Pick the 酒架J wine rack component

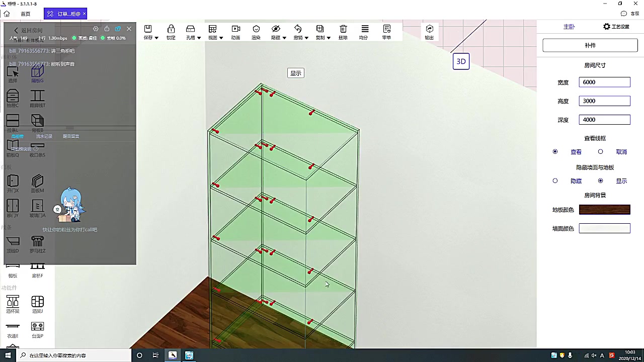coord(37,305)
